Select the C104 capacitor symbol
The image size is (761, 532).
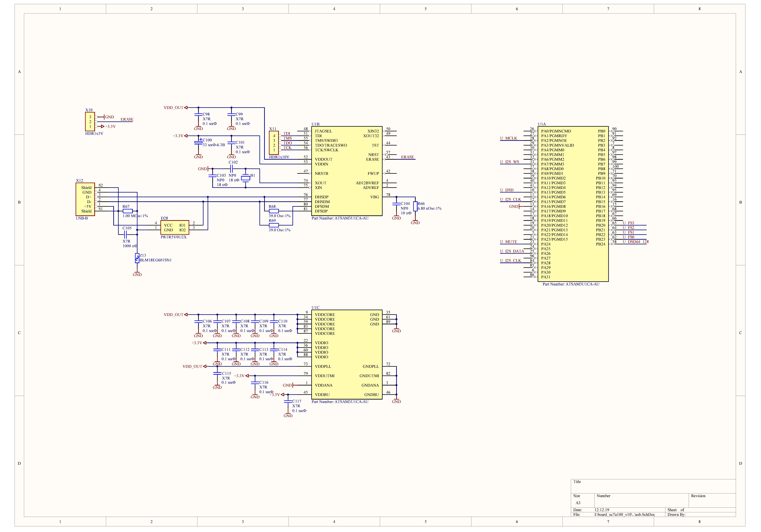click(396, 204)
